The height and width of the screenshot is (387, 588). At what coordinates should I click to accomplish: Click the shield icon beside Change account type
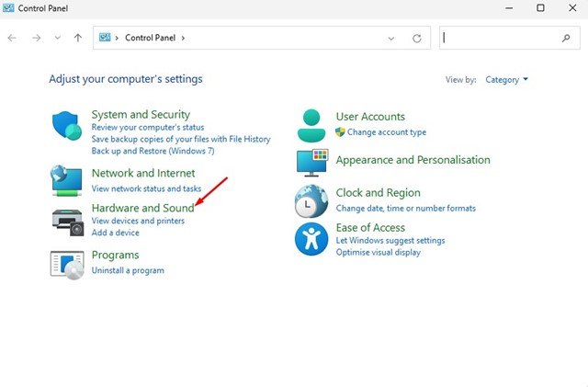(x=340, y=132)
